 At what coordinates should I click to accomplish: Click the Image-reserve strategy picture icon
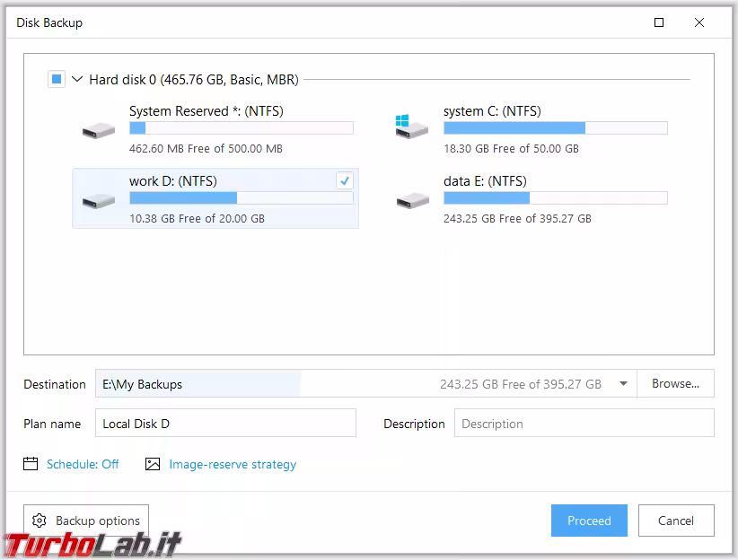coord(153,464)
